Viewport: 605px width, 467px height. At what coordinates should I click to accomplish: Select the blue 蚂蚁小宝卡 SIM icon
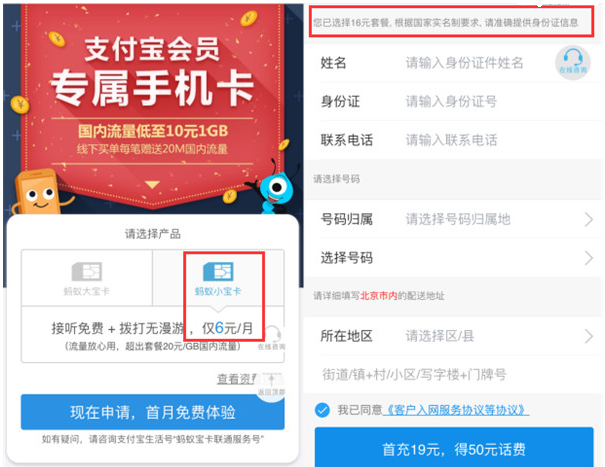pyautogui.click(x=218, y=272)
